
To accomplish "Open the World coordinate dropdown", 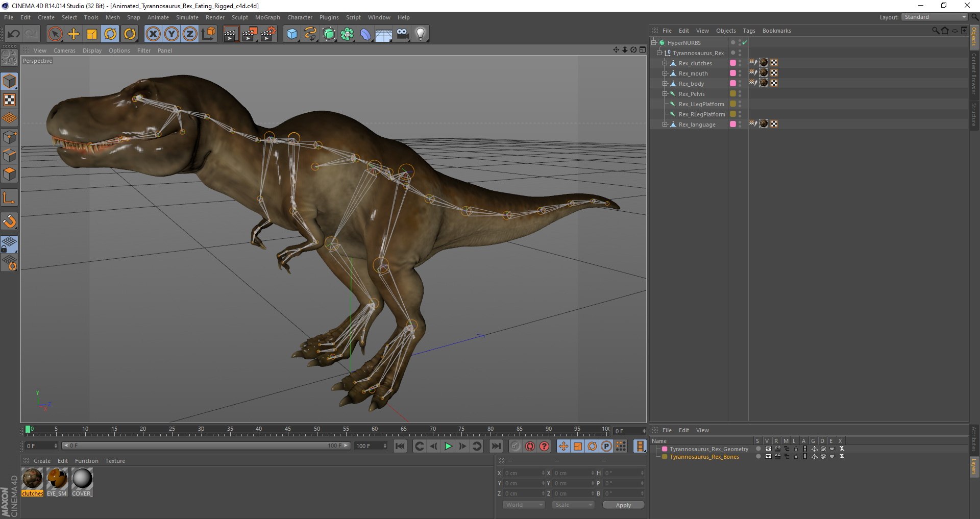I will [x=524, y=505].
